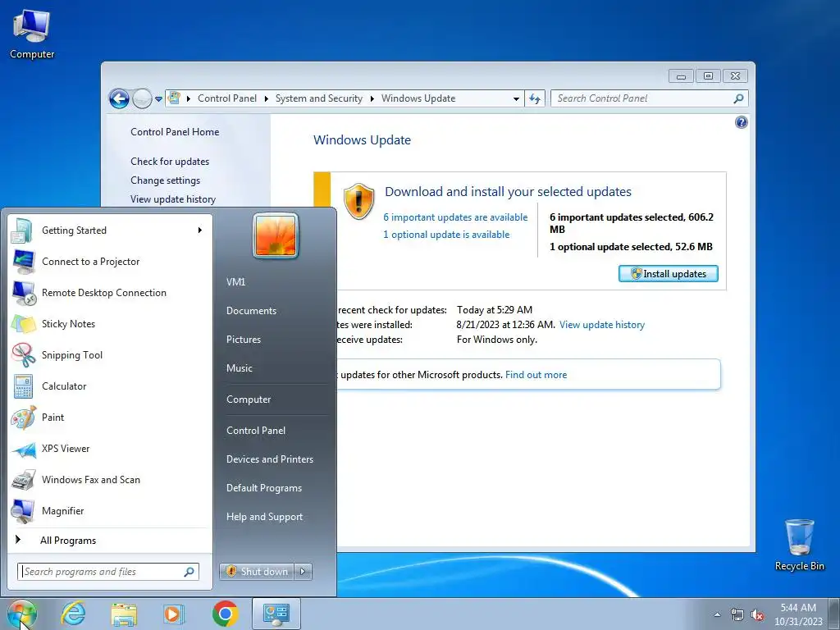Click the search magnifier in Control Panel
Image resolution: width=840 pixels, height=630 pixels.
[x=738, y=98]
